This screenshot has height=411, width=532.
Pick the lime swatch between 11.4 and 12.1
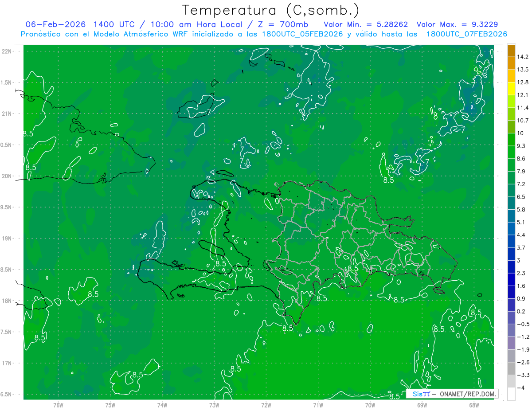point(511,101)
